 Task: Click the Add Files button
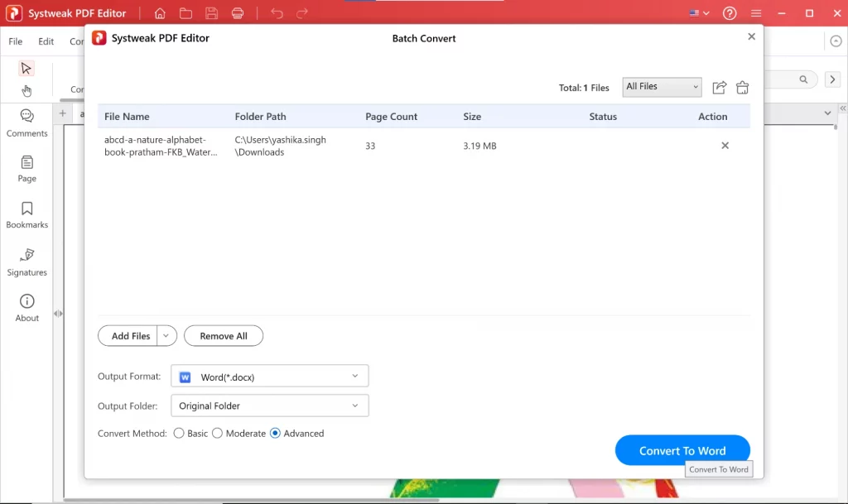click(128, 335)
